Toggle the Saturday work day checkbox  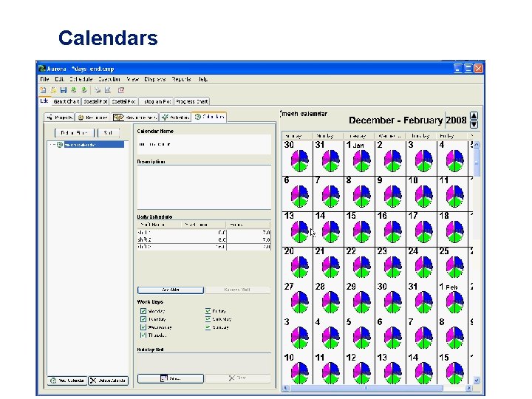(208, 319)
